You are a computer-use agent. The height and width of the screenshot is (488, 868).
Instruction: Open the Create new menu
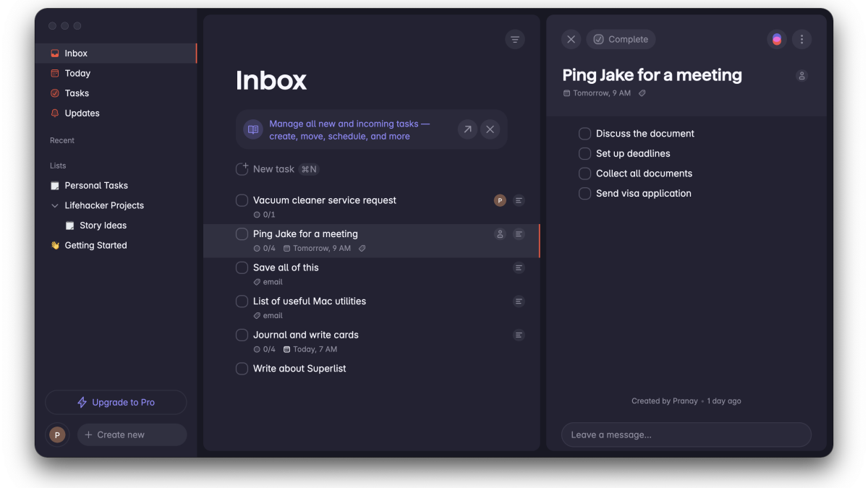coord(132,435)
